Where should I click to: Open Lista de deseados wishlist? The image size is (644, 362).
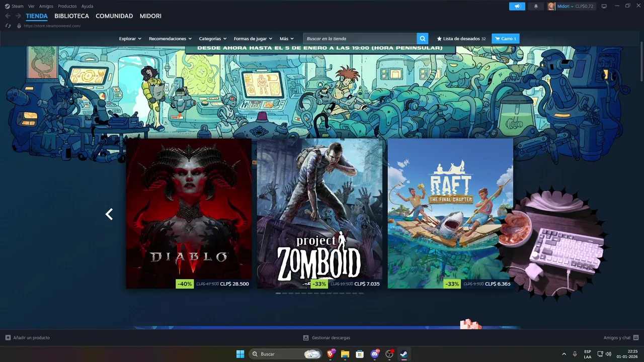[x=461, y=39]
